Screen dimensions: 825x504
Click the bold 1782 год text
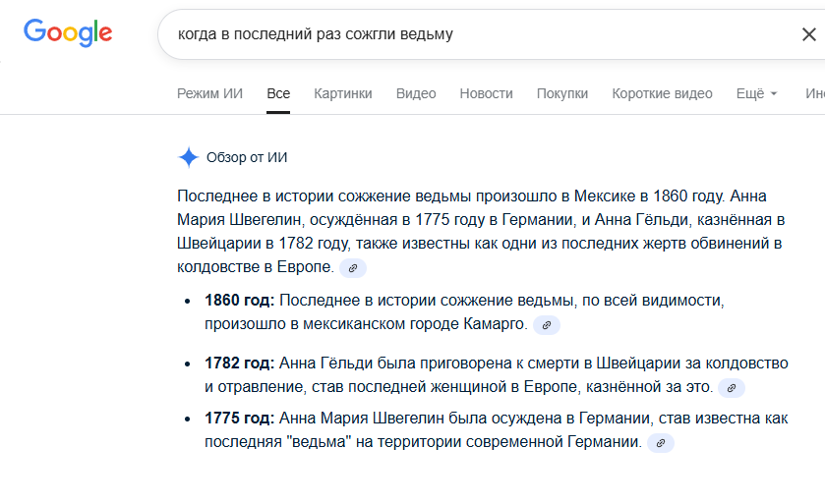239,363
